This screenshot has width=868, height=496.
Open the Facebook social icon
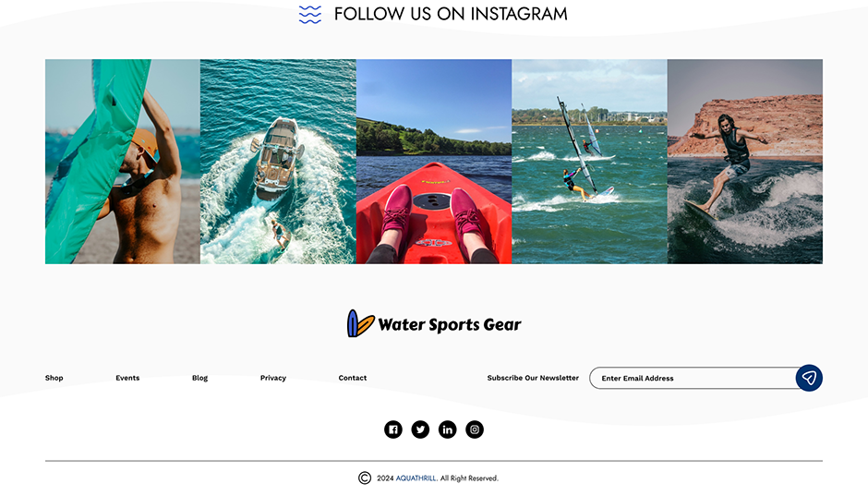point(393,429)
